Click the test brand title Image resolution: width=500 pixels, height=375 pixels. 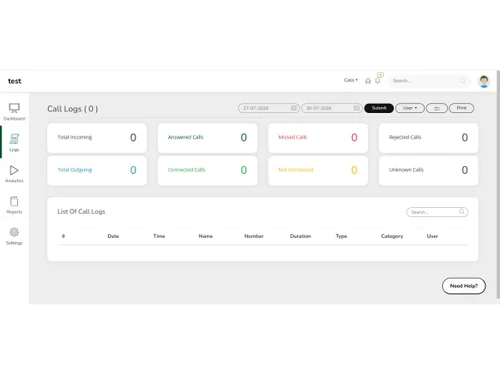coord(14,81)
